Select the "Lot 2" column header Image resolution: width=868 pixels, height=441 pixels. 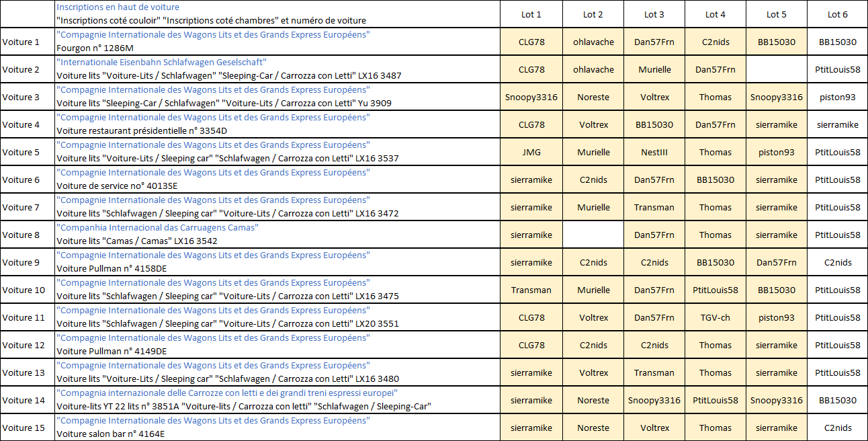click(x=593, y=14)
